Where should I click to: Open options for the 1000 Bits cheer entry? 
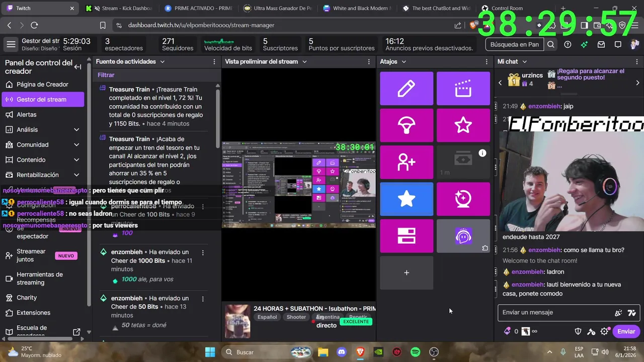coord(203,252)
